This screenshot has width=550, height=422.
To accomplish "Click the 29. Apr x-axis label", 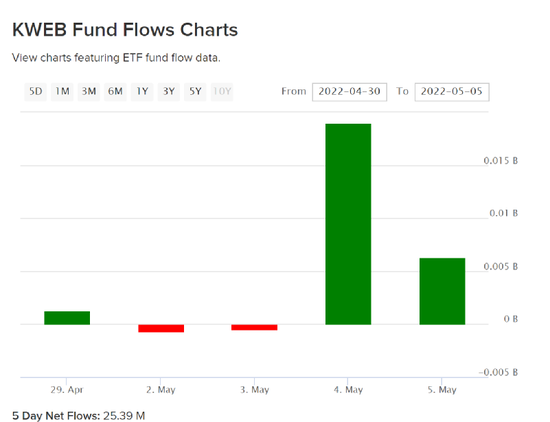I will point(67,390).
